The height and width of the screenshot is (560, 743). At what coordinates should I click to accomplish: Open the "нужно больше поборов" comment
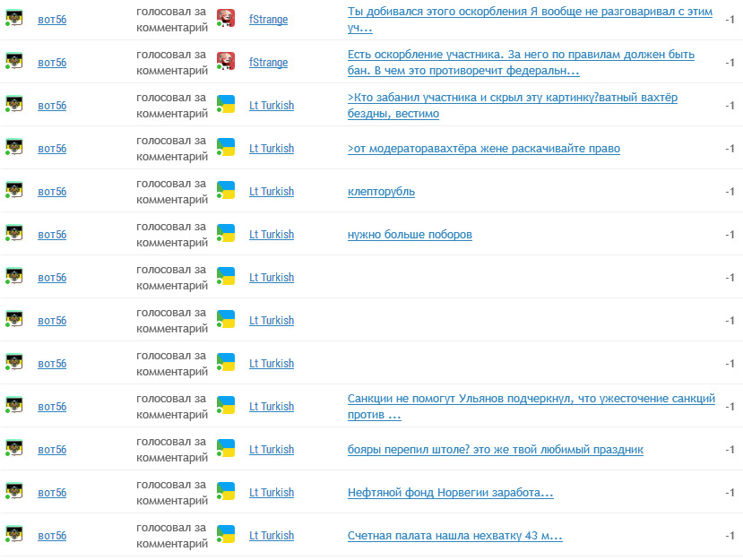(x=410, y=235)
